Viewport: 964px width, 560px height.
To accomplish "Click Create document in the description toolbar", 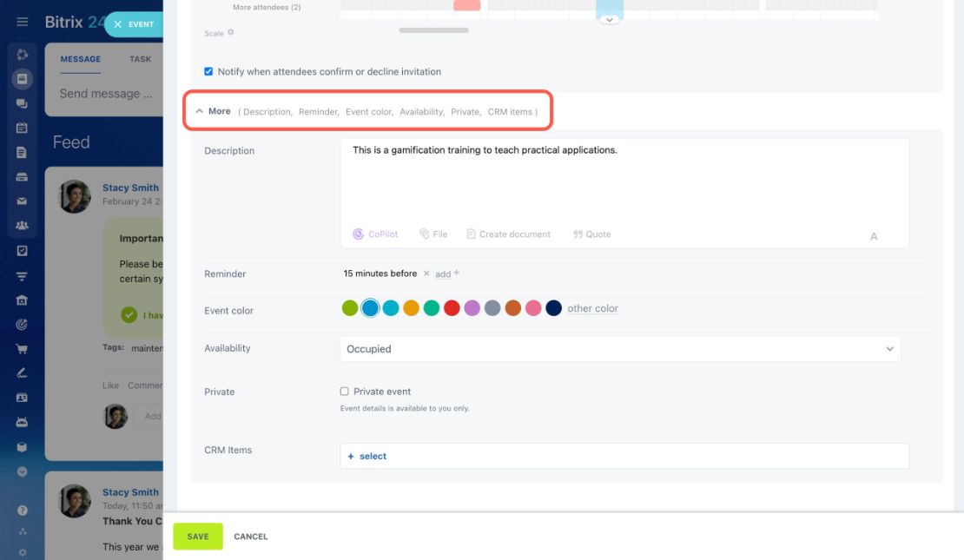I will [508, 234].
